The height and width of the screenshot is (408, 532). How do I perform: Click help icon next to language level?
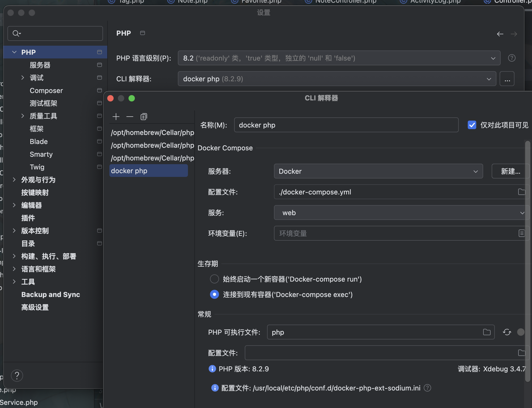click(512, 58)
